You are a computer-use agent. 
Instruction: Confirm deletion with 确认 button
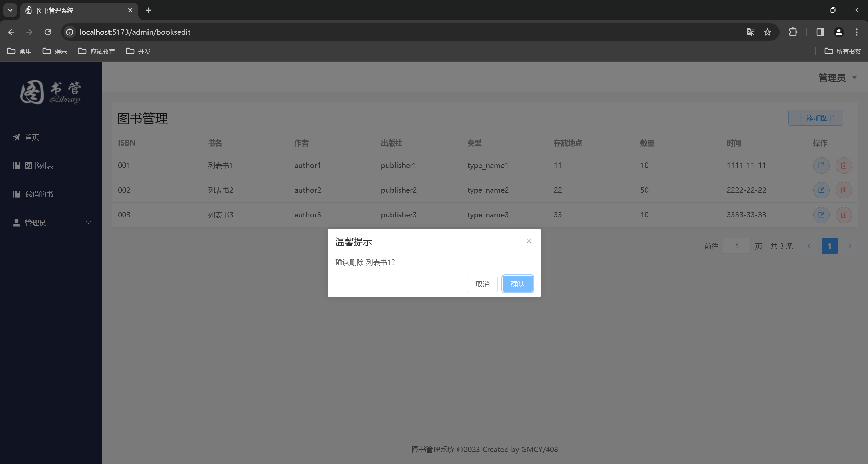coord(517,284)
